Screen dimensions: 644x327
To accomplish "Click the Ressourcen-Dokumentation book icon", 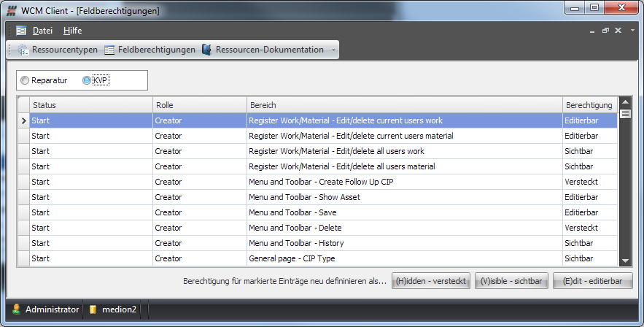I will (x=206, y=50).
